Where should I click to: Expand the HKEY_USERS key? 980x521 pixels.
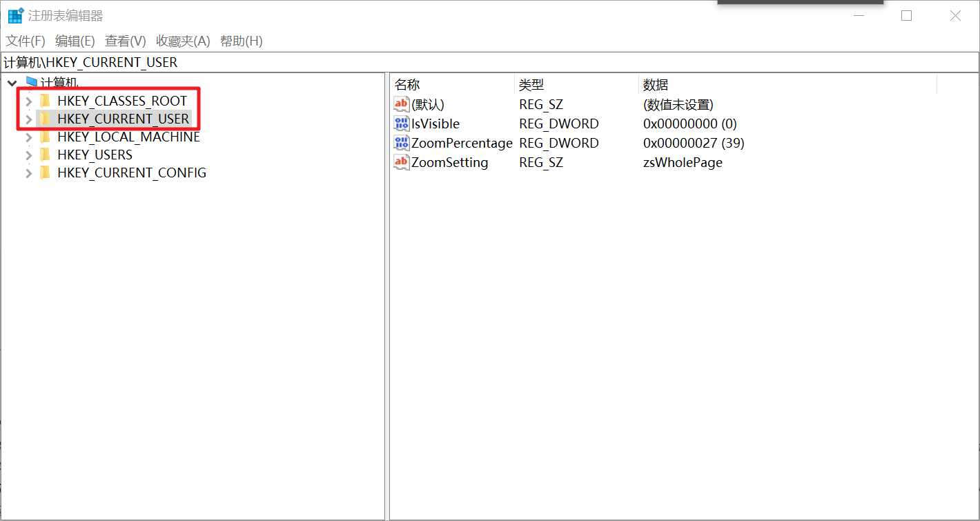click(x=28, y=155)
